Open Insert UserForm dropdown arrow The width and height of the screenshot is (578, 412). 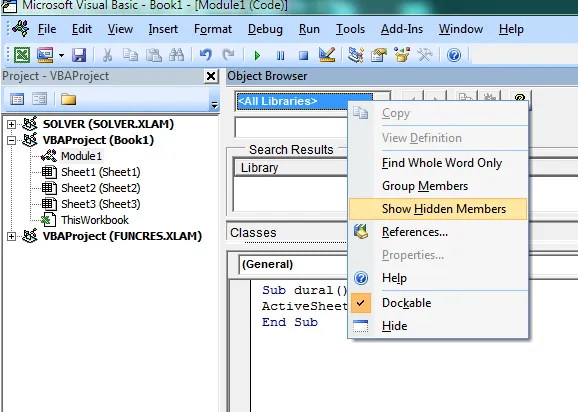point(61,56)
